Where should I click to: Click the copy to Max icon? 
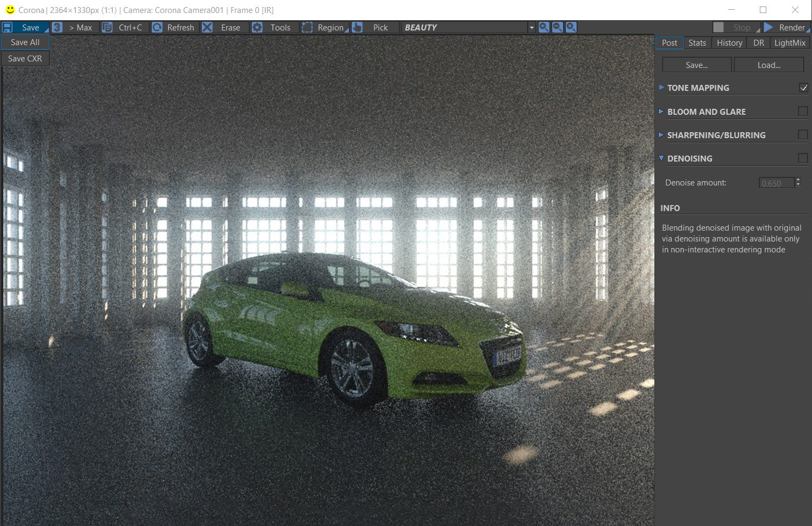[57, 27]
